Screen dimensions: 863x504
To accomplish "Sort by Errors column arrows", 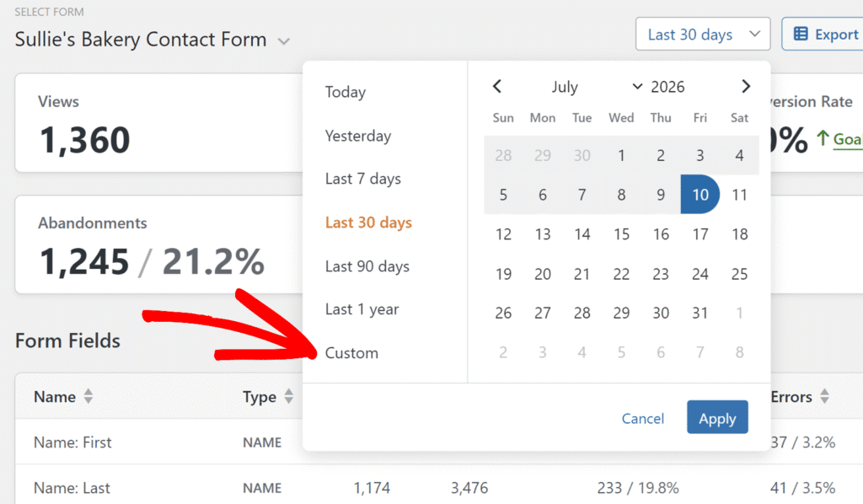I will (x=824, y=396).
